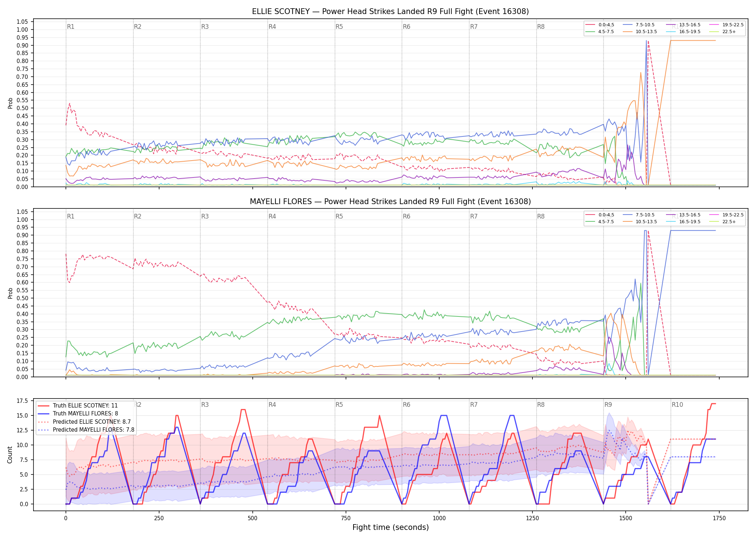Click the '7.5' tick on Count axis
This screenshot has height=540, width=756.
24,460
